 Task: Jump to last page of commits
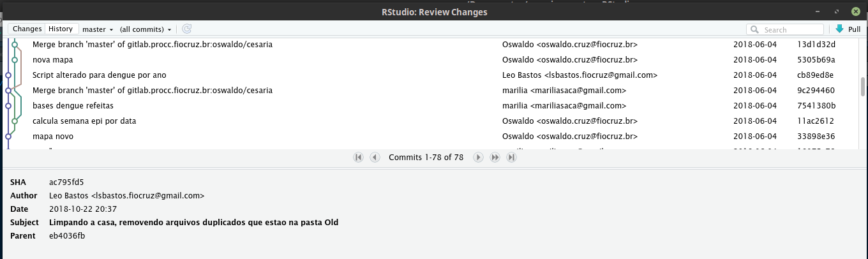(511, 157)
